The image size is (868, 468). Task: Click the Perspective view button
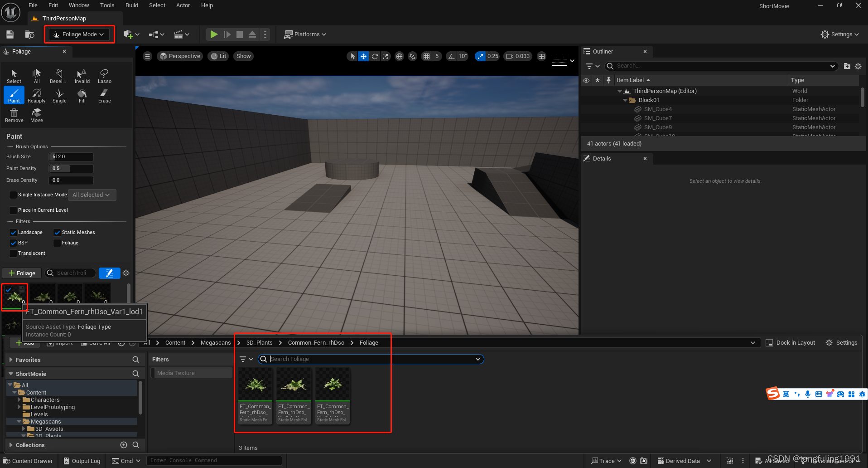click(x=180, y=56)
